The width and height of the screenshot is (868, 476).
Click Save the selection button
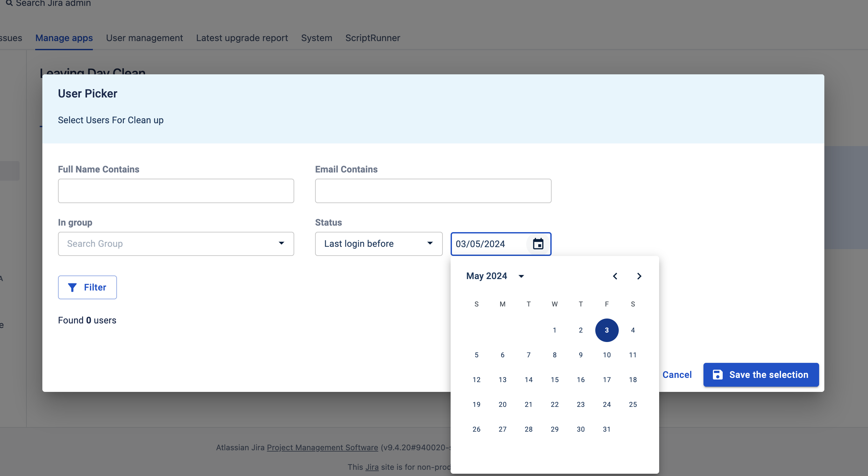click(760, 375)
